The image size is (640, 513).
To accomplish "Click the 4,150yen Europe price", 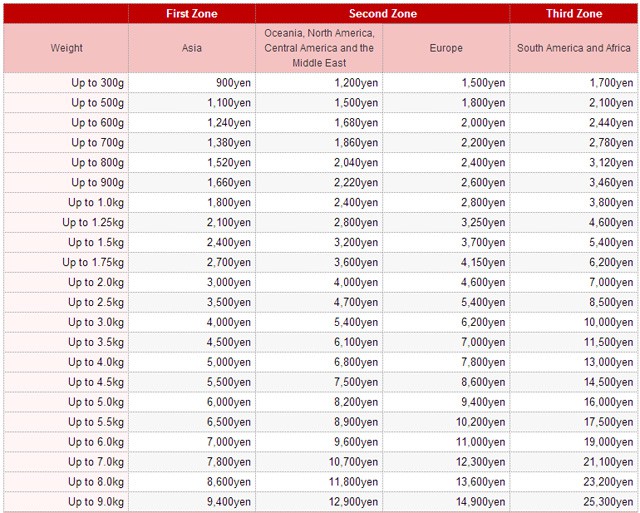I will click(x=483, y=263).
